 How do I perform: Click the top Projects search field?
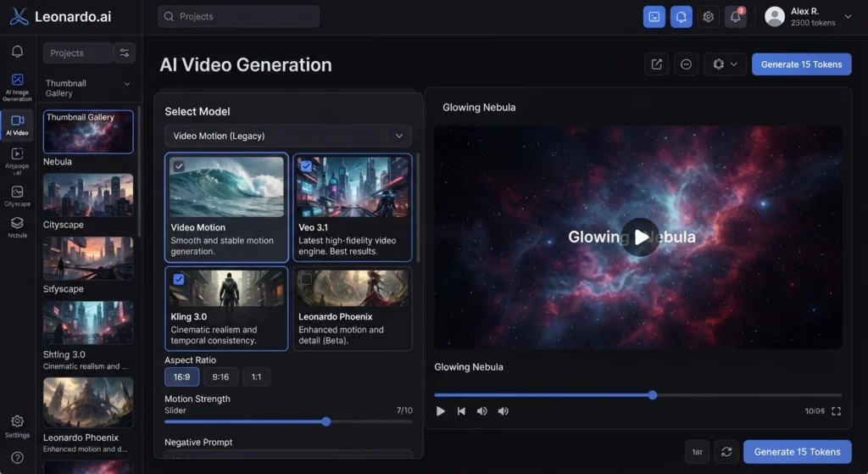[238, 17]
